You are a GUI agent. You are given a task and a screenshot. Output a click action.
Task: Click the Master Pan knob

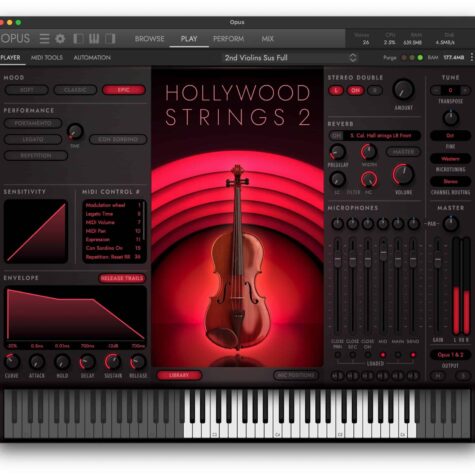(451, 224)
